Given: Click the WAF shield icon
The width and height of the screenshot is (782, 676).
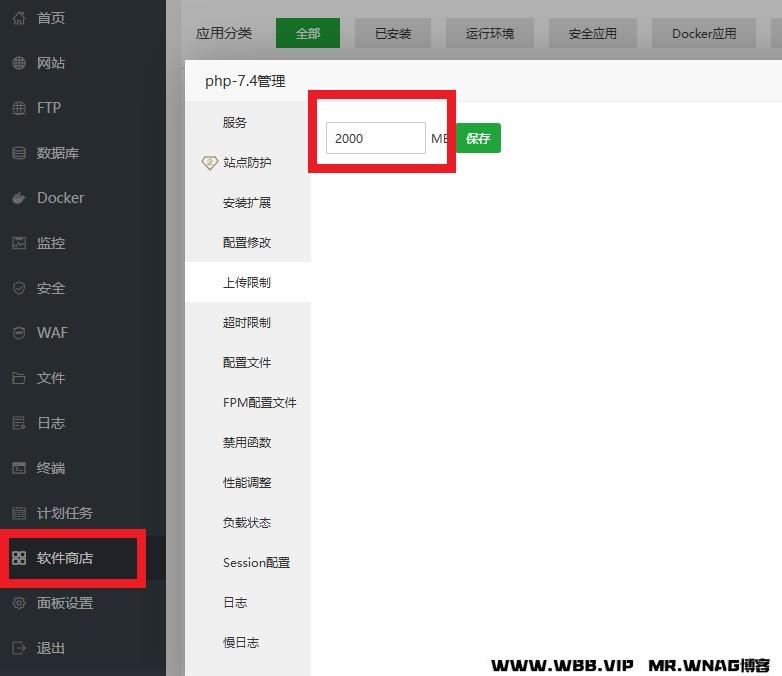Looking at the screenshot, I should click(19, 333).
